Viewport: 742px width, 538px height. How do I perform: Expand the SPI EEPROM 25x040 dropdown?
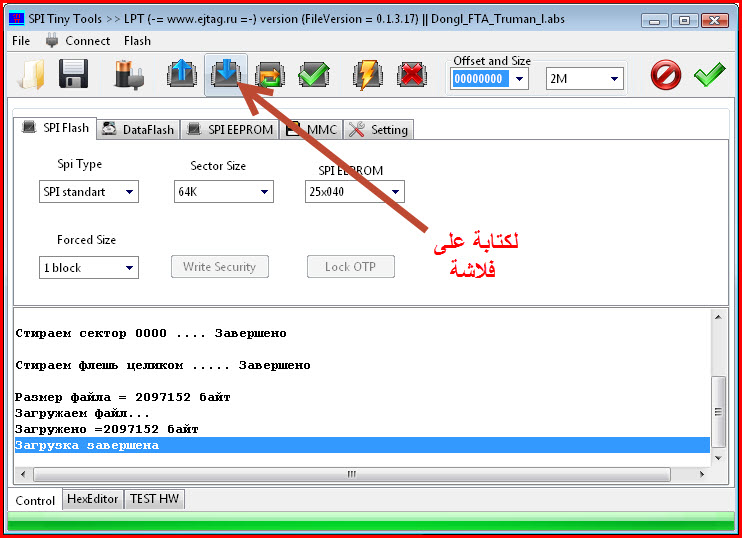[x=395, y=192]
